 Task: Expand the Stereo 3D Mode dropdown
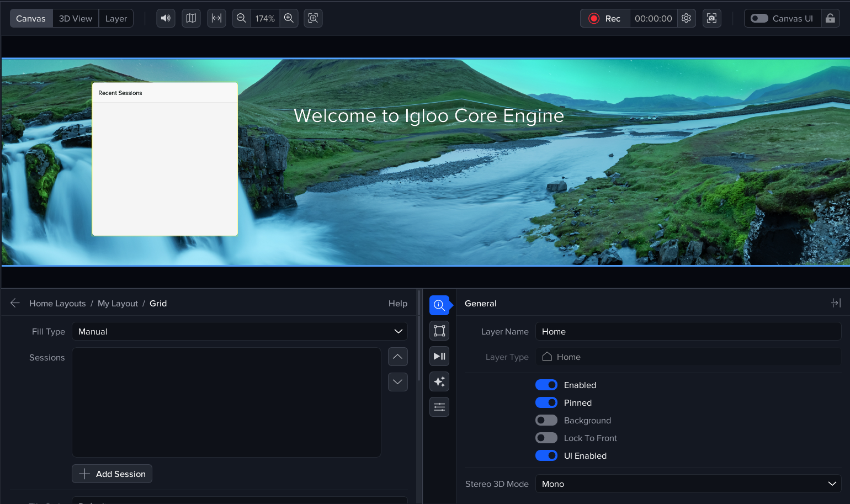tap(688, 484)
